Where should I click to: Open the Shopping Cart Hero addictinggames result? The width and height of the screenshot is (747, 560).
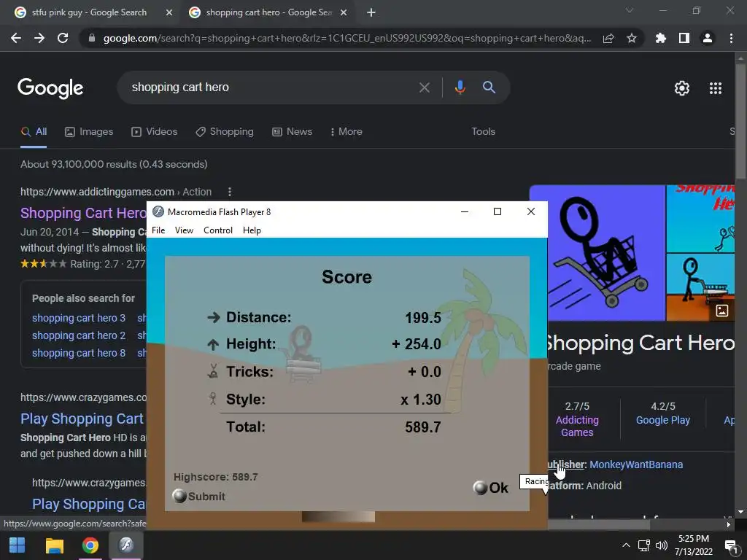coord(83,213)
